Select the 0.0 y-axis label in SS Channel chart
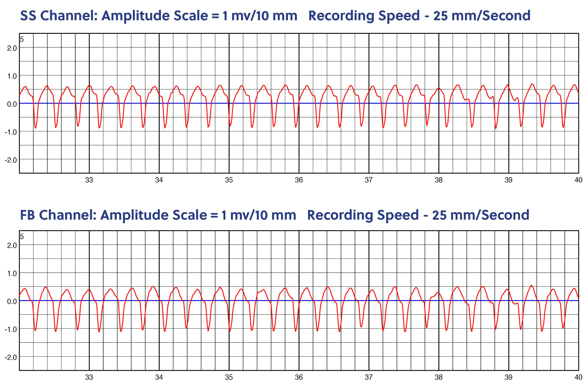This screenshot has width=588, height=392. pos(12,104)
